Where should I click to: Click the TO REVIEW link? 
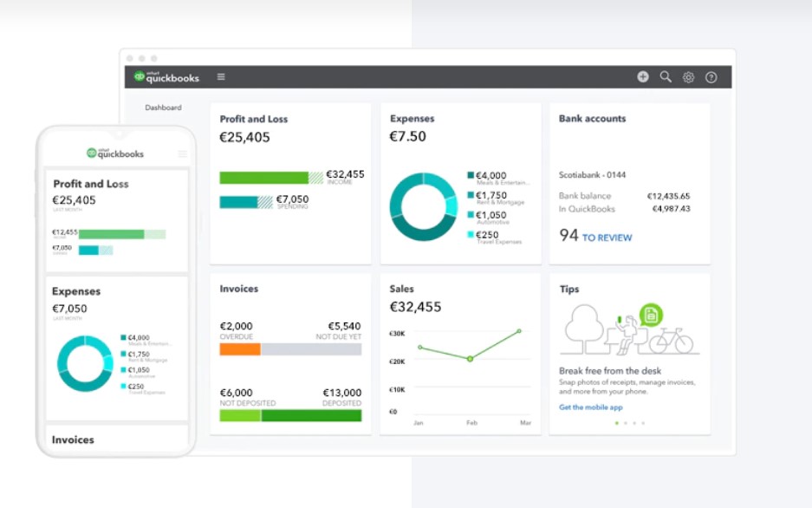pyautogui.click(x=607, y=238)
